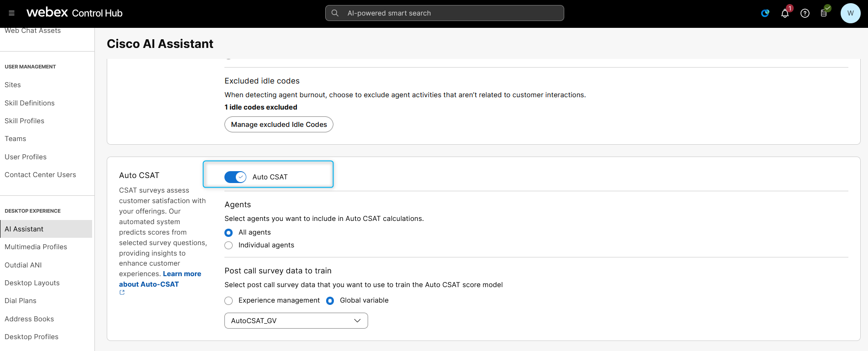868x351 pixels.
Task: Click the task status clipboard icon
Action: point(824,13)
